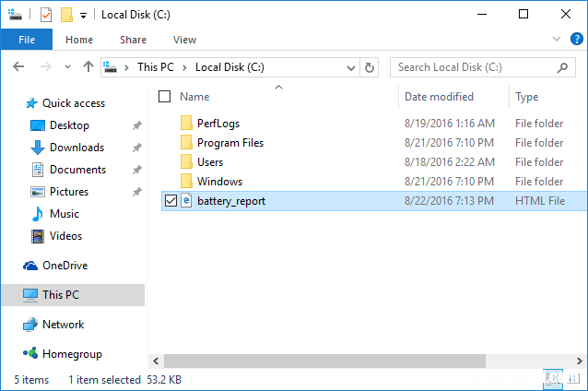
Task: Click the horizontal scrollbar left arrow
Action: pos(156,361)
